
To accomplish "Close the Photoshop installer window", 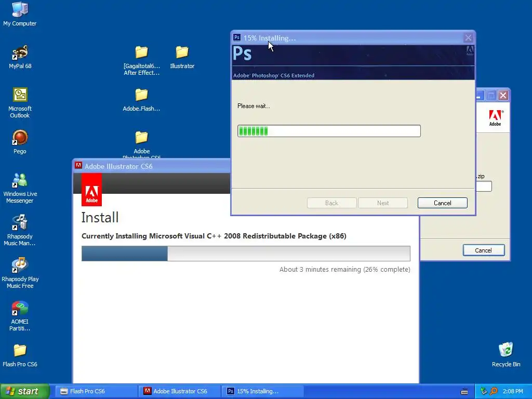I will (x=468, y=37).
